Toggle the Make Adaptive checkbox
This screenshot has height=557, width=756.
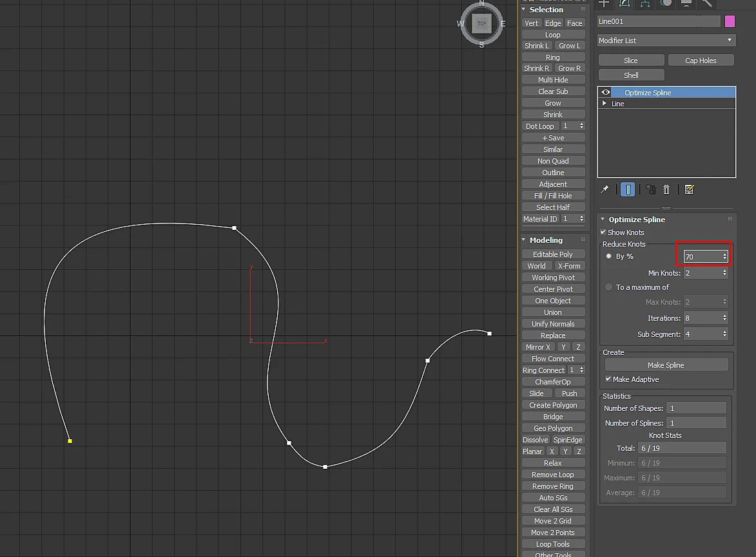[x=608, y=379]
